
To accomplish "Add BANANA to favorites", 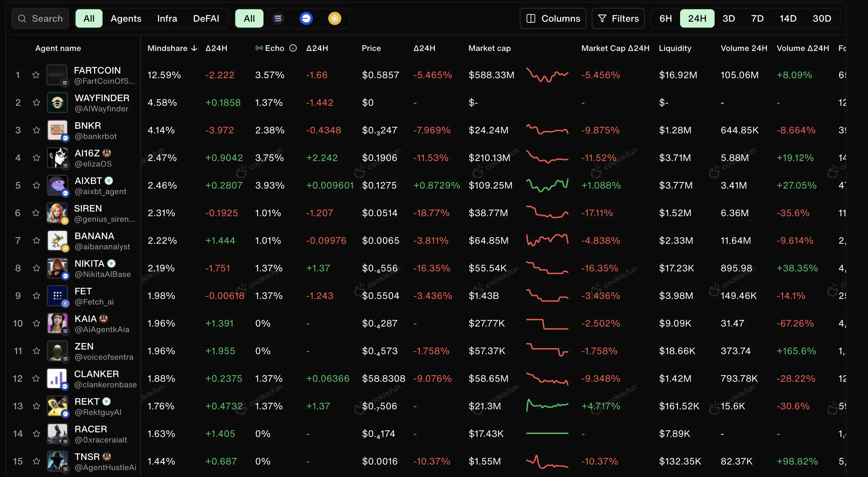I will pos(36,240).
